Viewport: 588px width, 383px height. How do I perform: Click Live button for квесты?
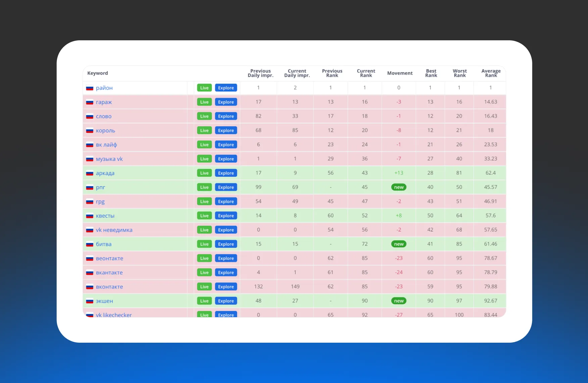click(204, 216)
